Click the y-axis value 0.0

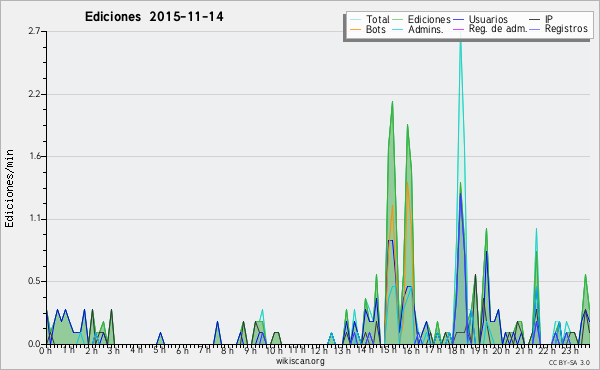tap(34, 344)
